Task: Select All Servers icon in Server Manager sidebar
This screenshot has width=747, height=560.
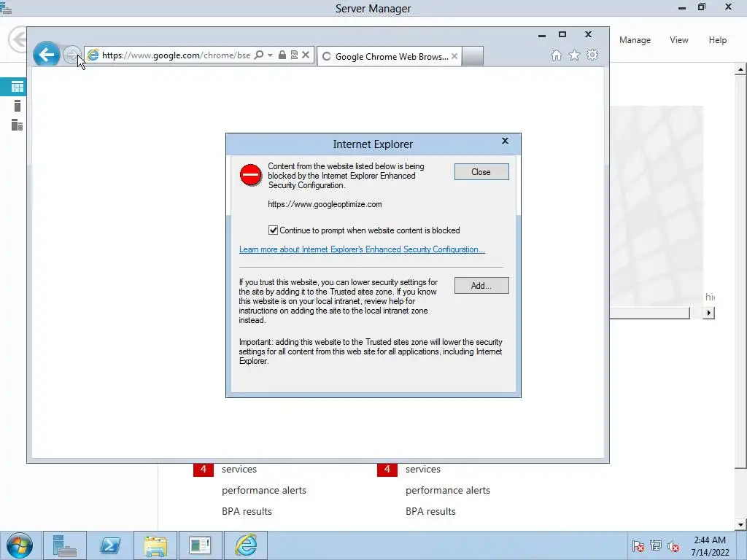Action: (x=17, y=125)
